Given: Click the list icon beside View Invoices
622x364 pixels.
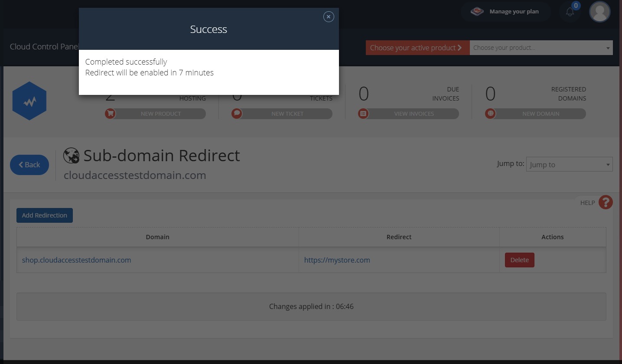Looking at the screenshot, I should tap(363, 114).
